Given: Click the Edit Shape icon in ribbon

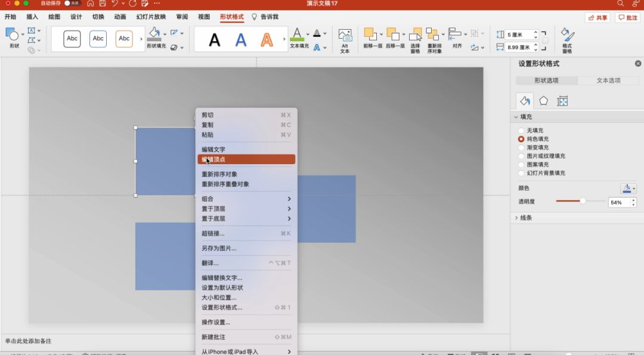Looking at the screenshot, I should [31, 40].
